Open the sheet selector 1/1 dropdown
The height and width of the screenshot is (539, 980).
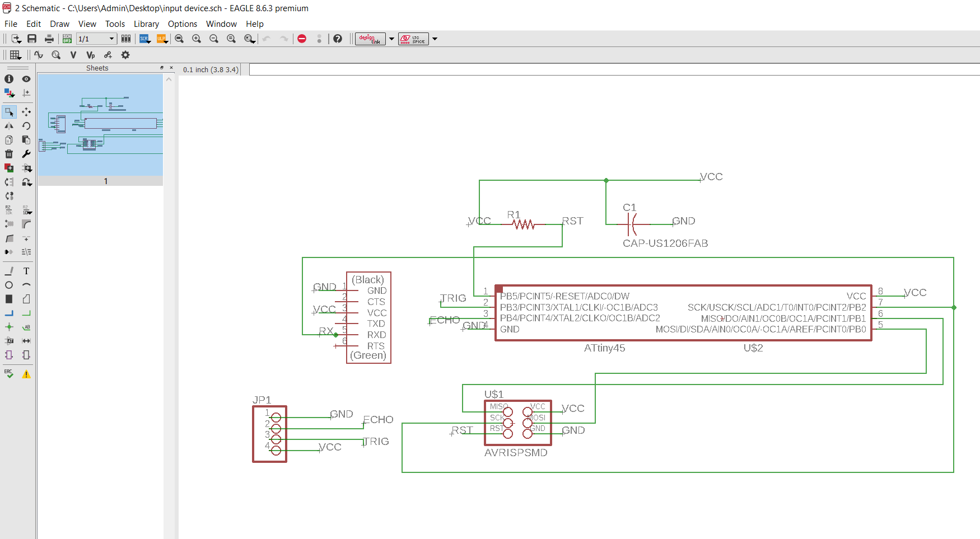[x=96, y=39]
